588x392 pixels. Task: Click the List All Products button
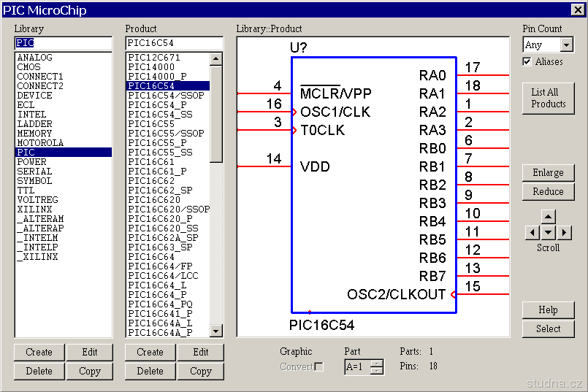[x=549, y=99]
